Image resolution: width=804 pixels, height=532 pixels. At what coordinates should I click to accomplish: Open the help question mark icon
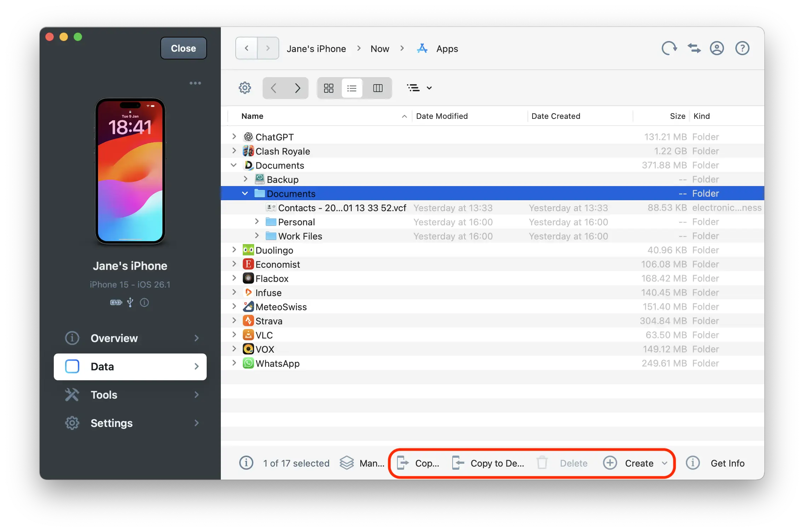742,48
